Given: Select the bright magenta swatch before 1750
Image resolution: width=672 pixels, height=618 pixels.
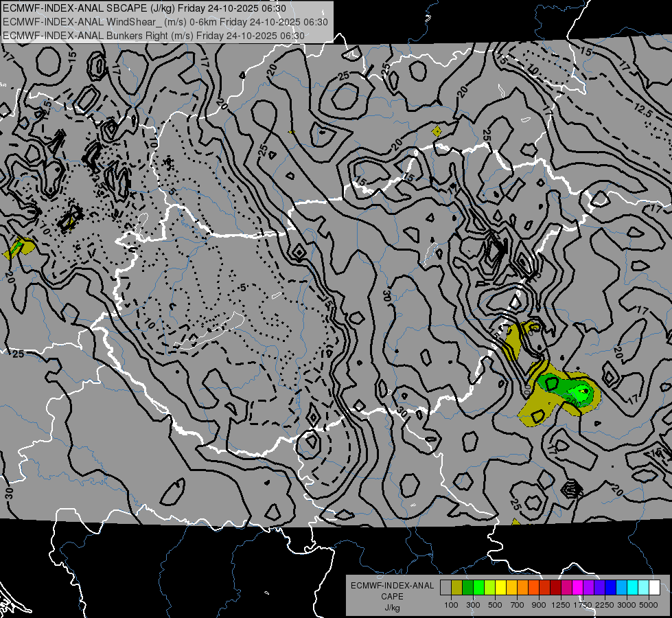Looking at the screenshot, I should coord(578,588).
